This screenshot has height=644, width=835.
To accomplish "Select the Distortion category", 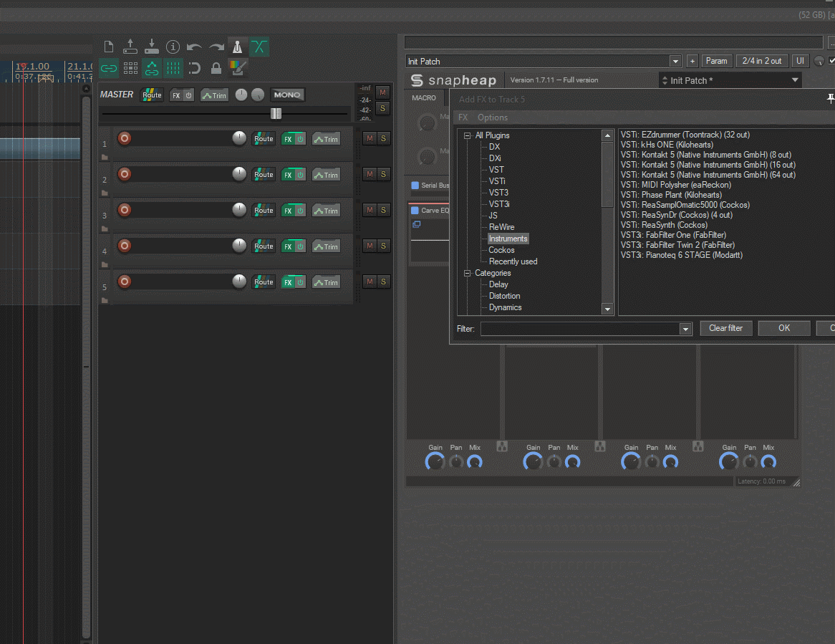I will [x=504, y=296].
